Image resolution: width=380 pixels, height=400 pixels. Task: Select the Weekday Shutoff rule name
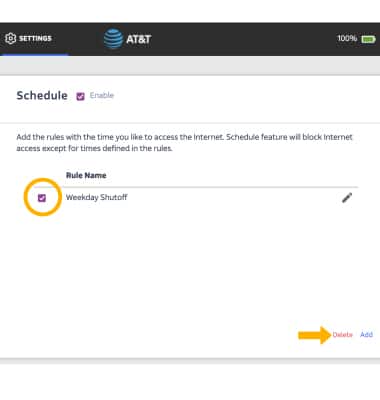point(97,197)
